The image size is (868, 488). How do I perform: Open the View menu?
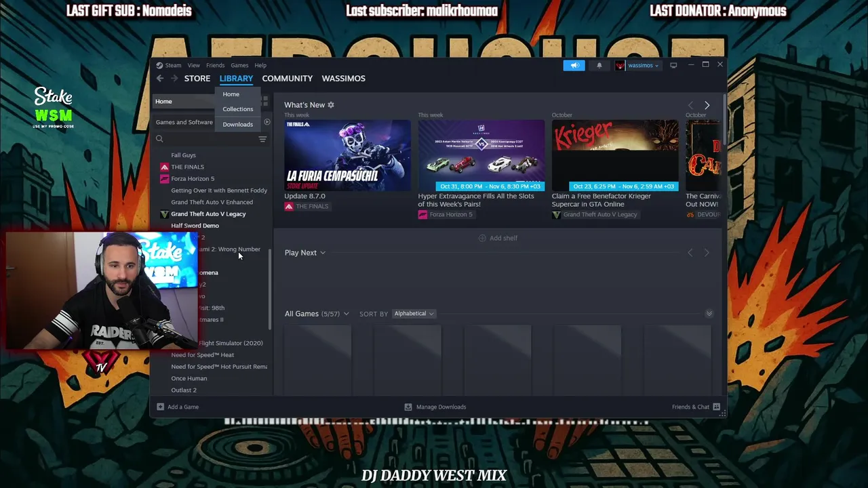pyautogui.click(x=193, y=65)
